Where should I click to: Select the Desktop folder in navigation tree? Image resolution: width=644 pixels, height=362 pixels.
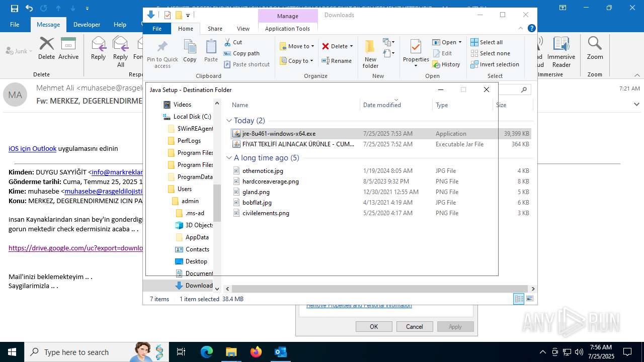[x=191, y=261]
